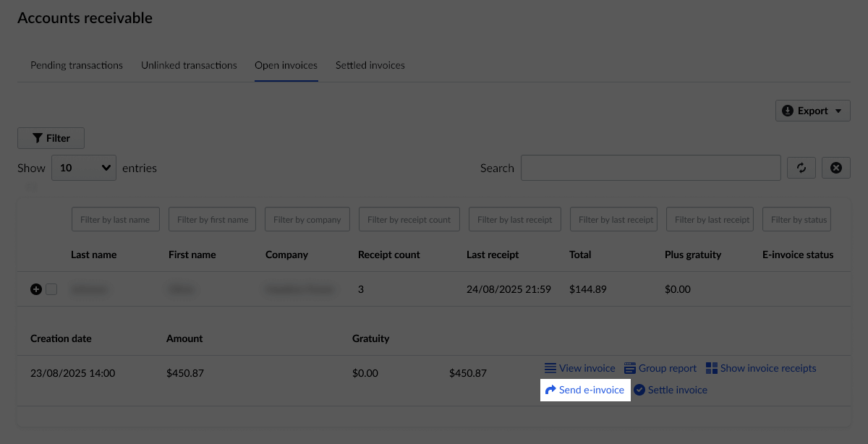The width and height of the screenshot is (868, 444).
Task: Expand the Export dropdown arrow
Action: 839,110
